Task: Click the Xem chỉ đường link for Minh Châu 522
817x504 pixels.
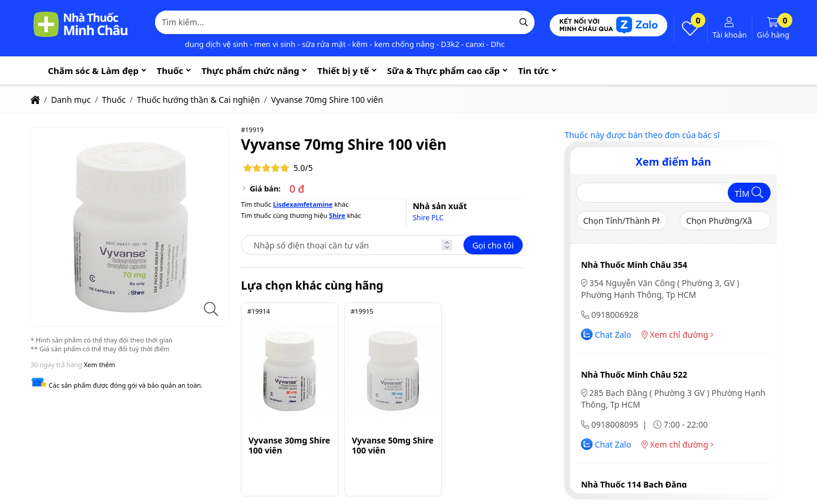Action: (677, 444)
